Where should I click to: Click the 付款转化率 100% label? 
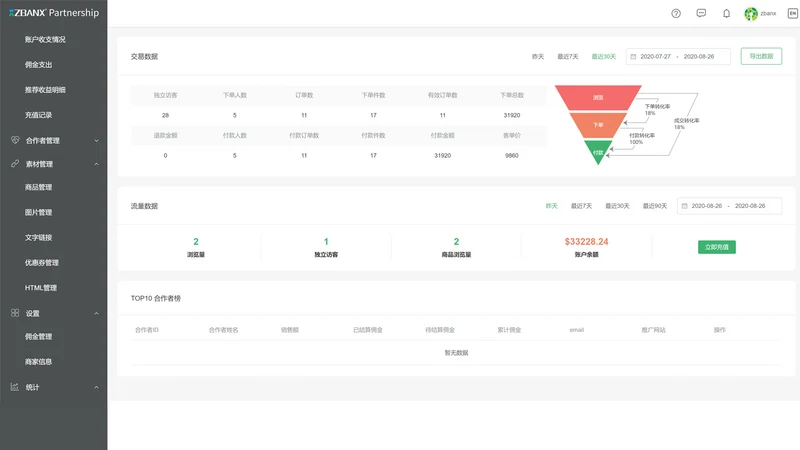[x=642, y=139]
